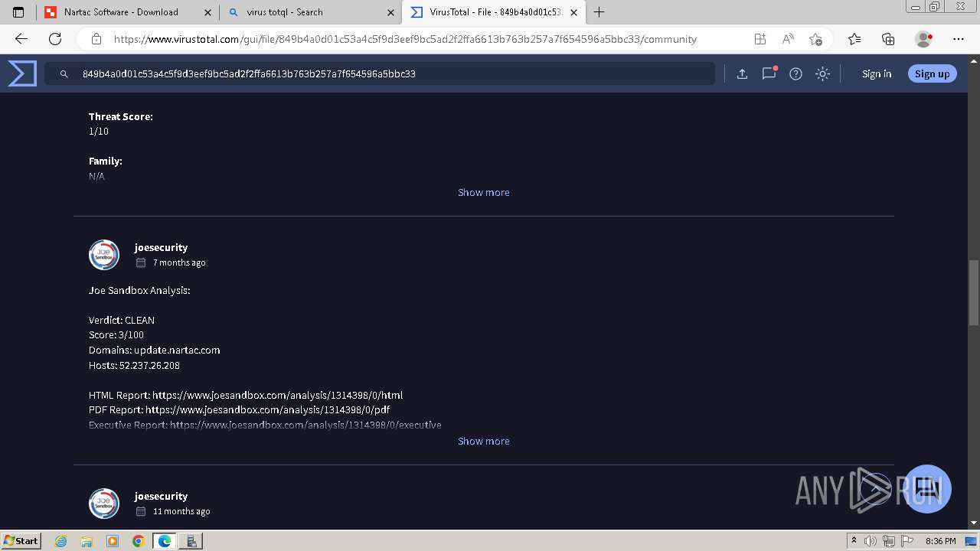Add this page to favorites star icon
The image size is (980, 551).
click(x=815, y=39)
